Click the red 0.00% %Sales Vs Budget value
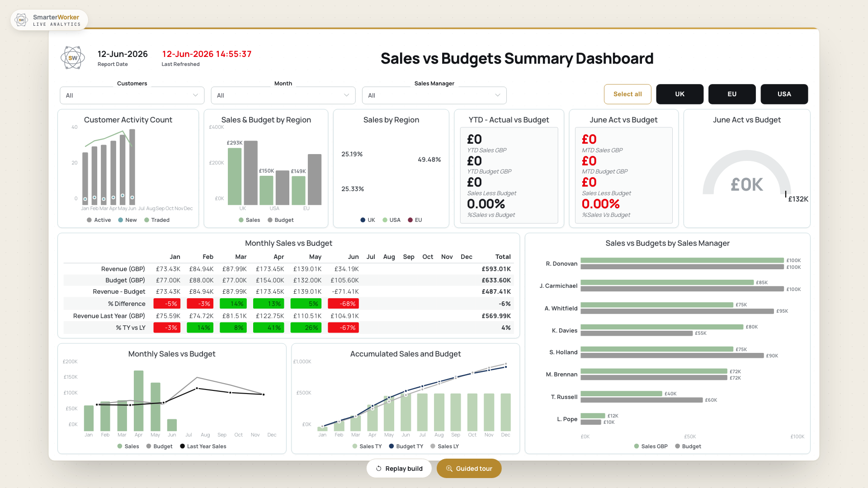 pyautogui.click(x=600, y=204)
